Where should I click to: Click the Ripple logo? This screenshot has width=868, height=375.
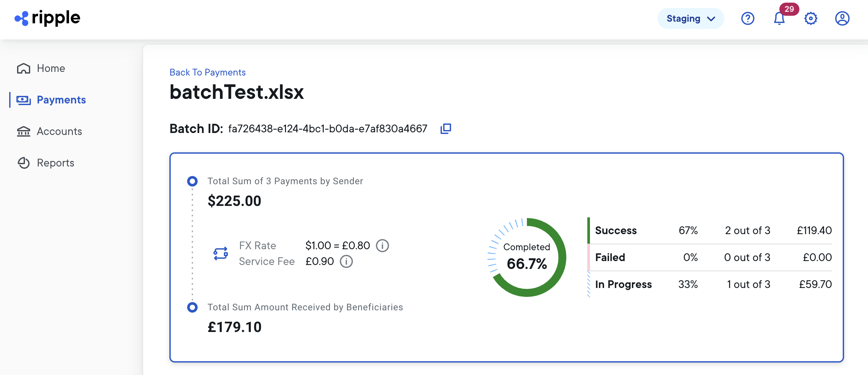click(47, 18)
